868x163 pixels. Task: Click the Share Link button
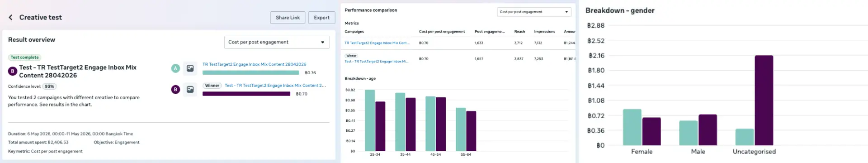click(x=288, y=18)
